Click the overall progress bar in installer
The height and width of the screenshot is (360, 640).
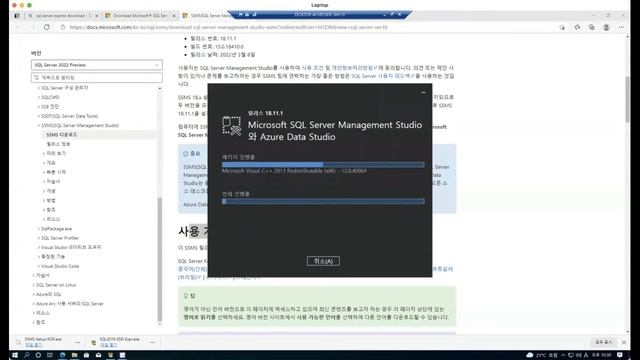tap(323, 201)
